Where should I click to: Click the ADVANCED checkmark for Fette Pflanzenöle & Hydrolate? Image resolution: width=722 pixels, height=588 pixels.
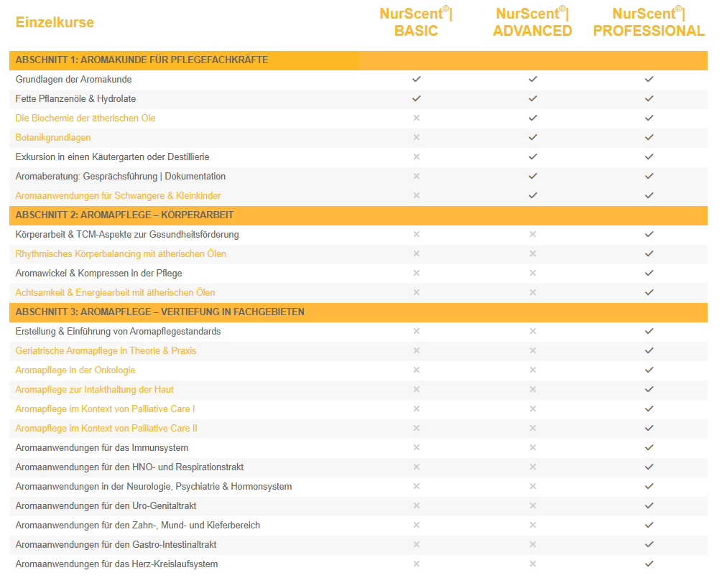pyautogui.click(x=532, y=98)
